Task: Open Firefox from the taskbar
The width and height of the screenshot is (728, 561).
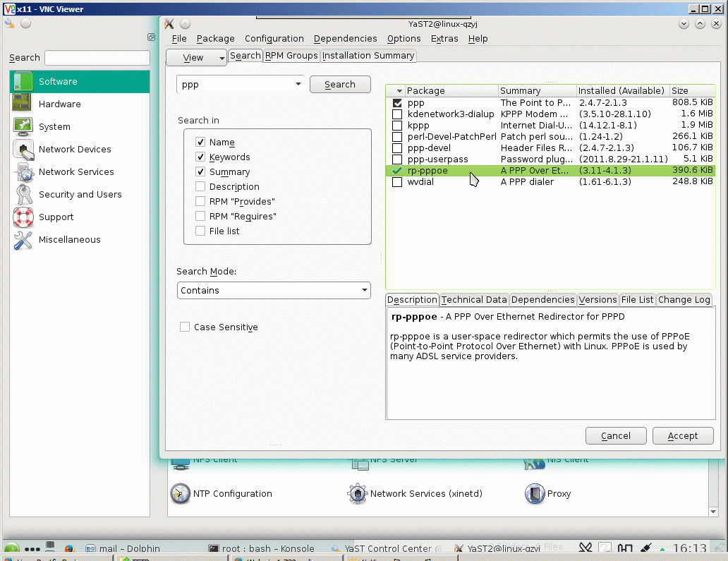Action: pos(70,548)
